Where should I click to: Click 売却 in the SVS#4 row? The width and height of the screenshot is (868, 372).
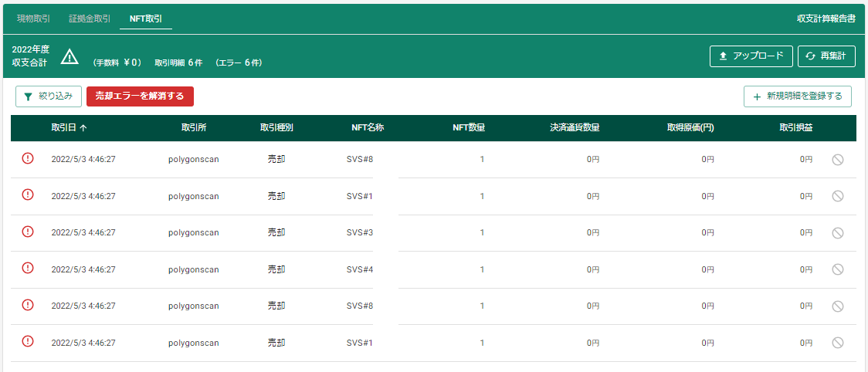pos(276,269)
